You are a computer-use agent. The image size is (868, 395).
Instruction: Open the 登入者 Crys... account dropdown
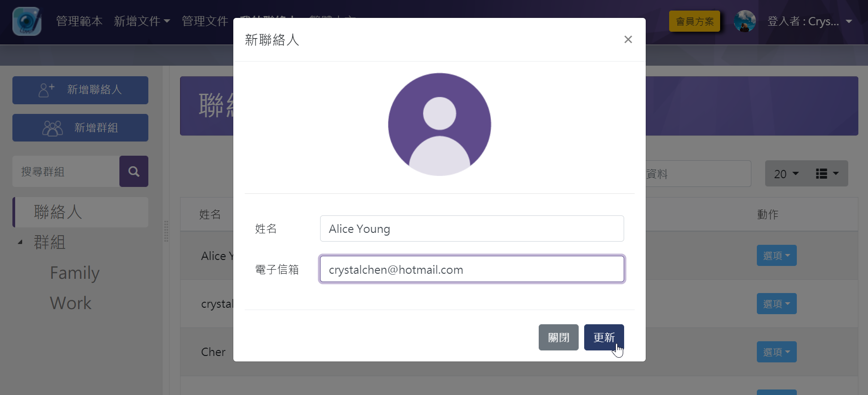(810, 21)
